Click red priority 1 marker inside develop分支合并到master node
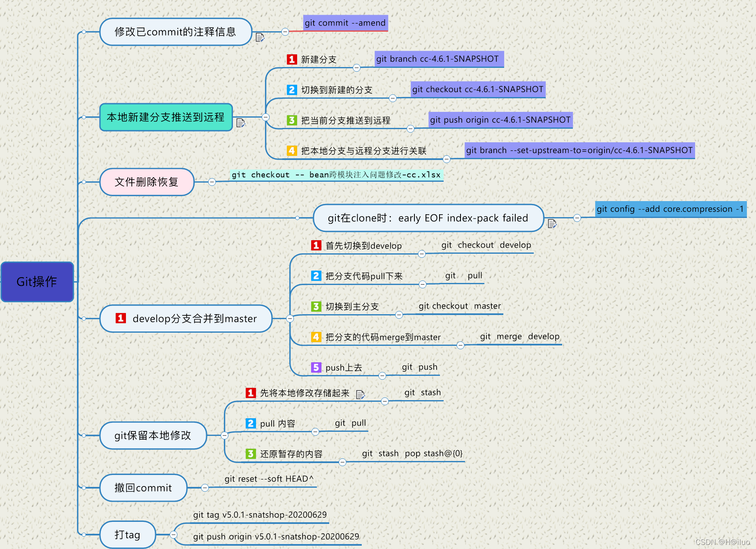Image resolution: width=756 pixels, height=549 pixels. click(x=121, y=318)
